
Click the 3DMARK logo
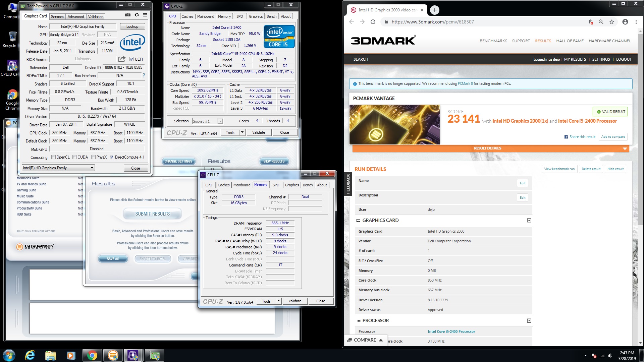(x=383, y=41)
